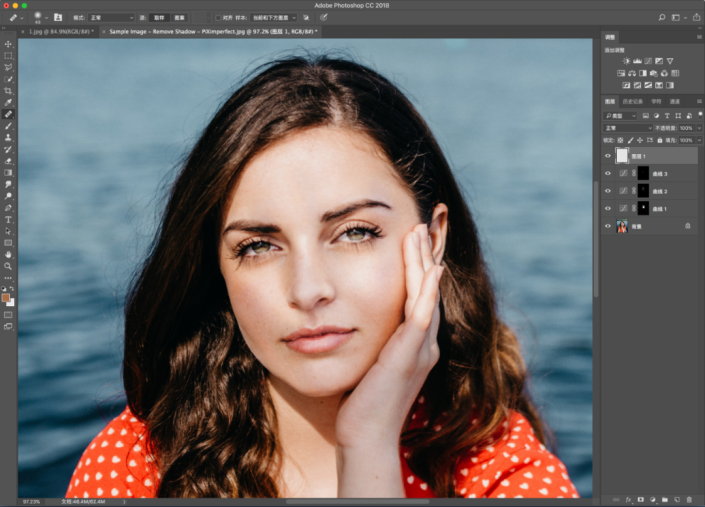Image resolution: width=705 pixels, height=507 pixels.
Task: Toggle the 对齐 checkbox in options bar
Action: 218,17
